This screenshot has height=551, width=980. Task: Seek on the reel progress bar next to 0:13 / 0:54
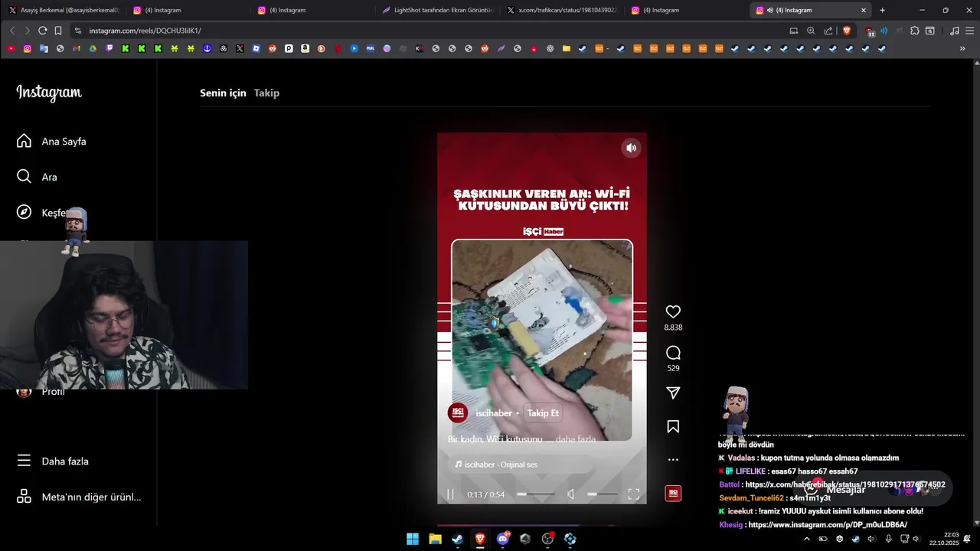point(535,494)
